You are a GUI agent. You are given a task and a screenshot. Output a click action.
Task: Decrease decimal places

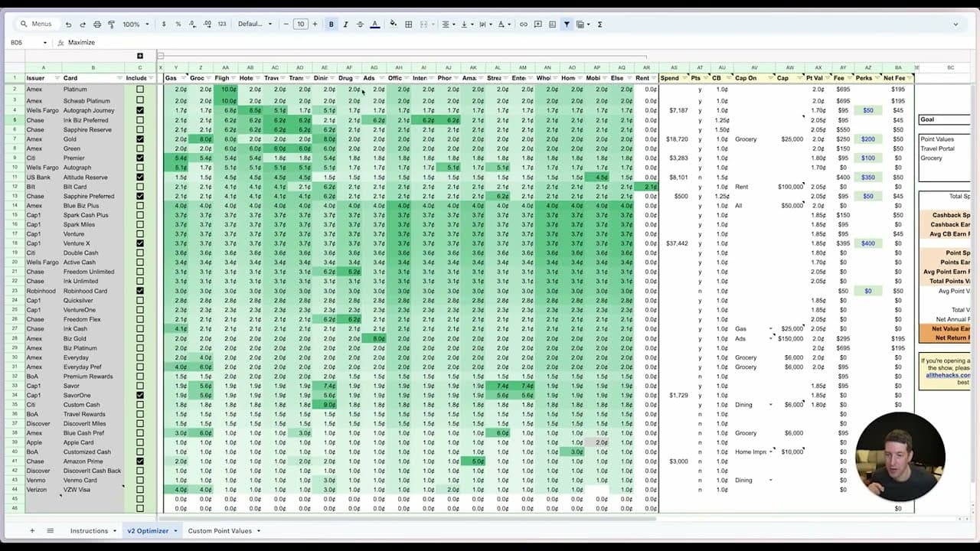pos(192,24)
